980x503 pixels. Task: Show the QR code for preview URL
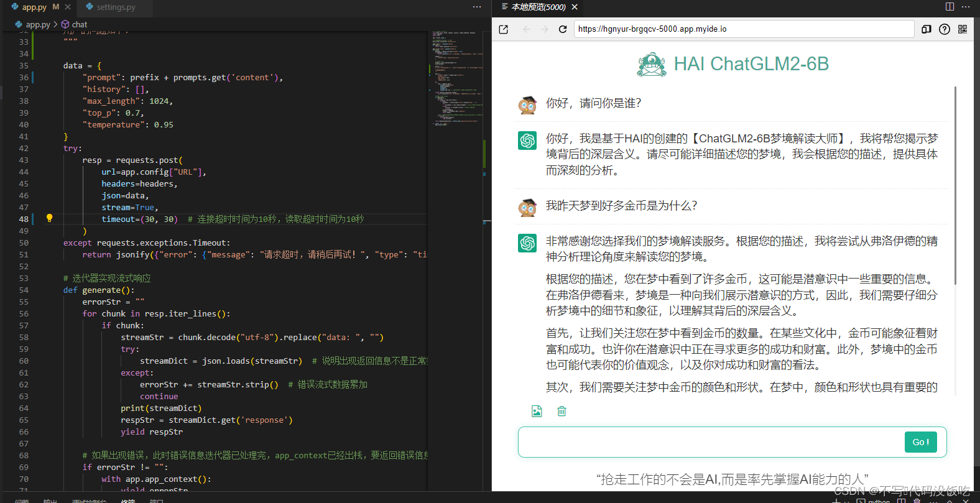[x=963, y=29]
